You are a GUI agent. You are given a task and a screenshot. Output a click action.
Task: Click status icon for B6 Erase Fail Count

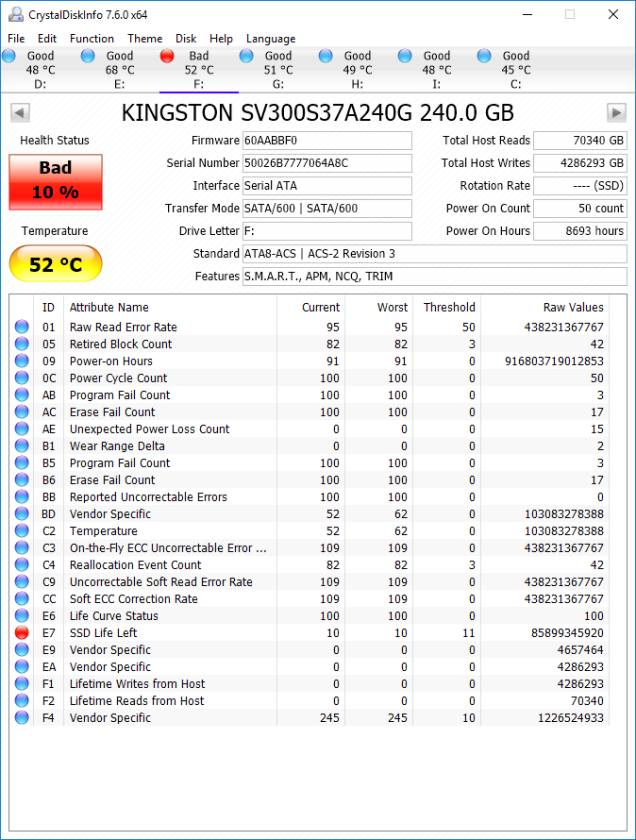pyautogui.click(x=22, y=480)
